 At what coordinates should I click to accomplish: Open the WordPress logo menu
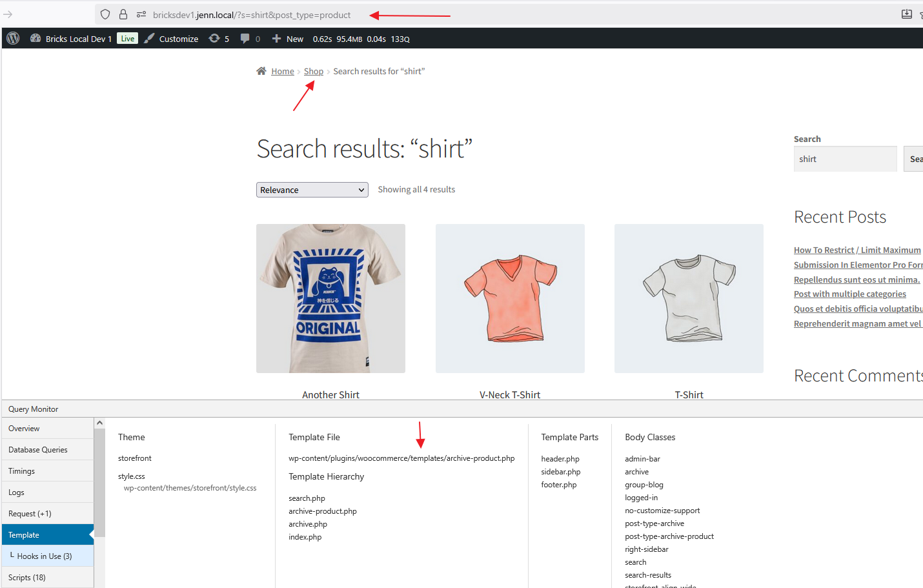point(13,39)
